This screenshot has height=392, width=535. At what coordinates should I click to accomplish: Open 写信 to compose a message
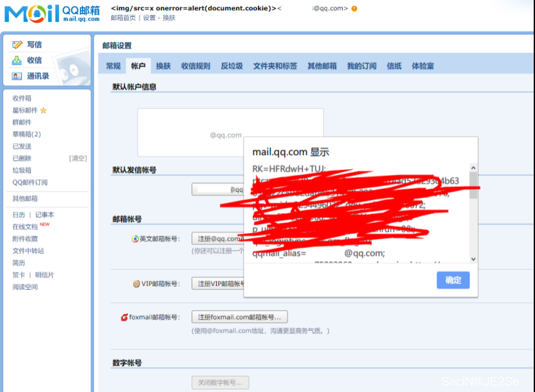click(x=35, y=44)
